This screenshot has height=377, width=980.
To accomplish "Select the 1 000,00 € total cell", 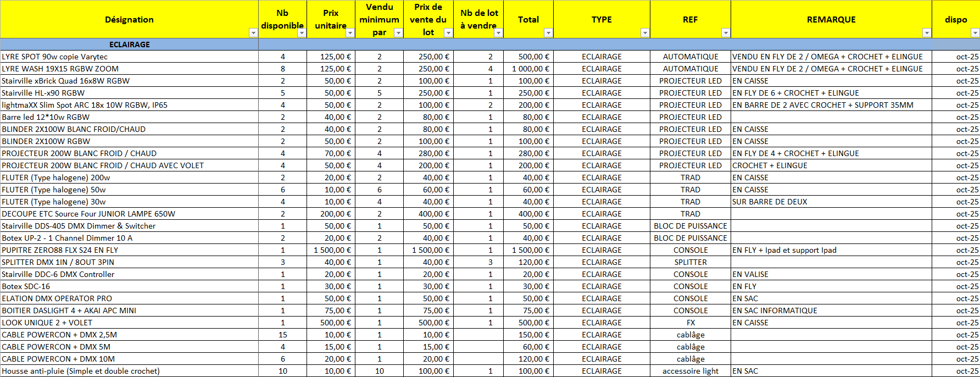I will (528, 69).
